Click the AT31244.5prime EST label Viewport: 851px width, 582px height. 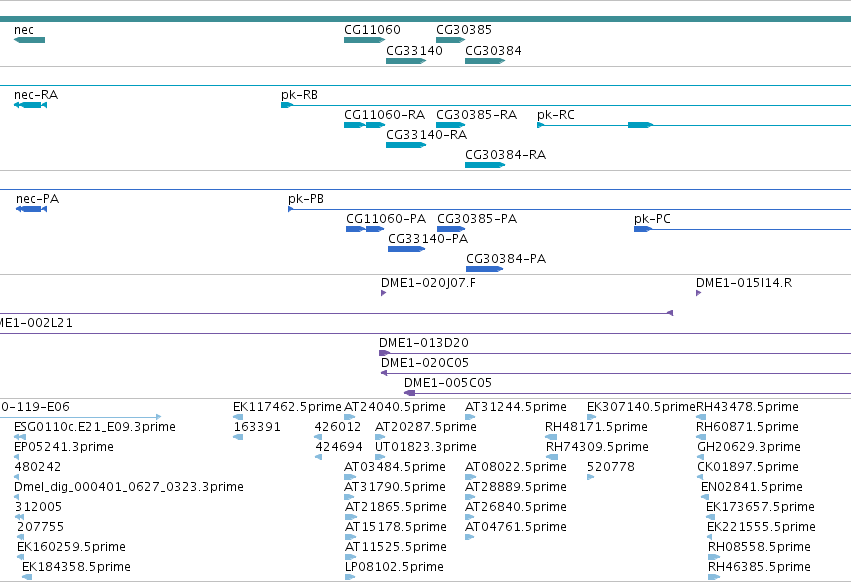pyautogui.click(x=516, y=407)
